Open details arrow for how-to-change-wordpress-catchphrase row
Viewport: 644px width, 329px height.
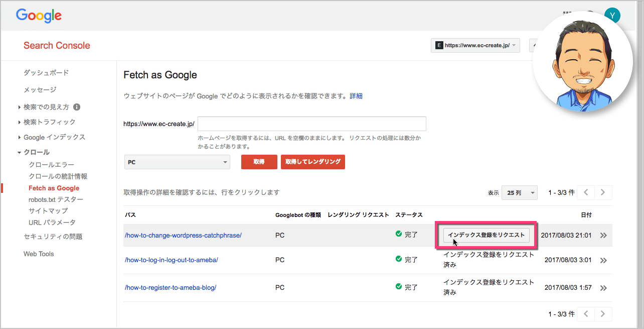(603, 235)
